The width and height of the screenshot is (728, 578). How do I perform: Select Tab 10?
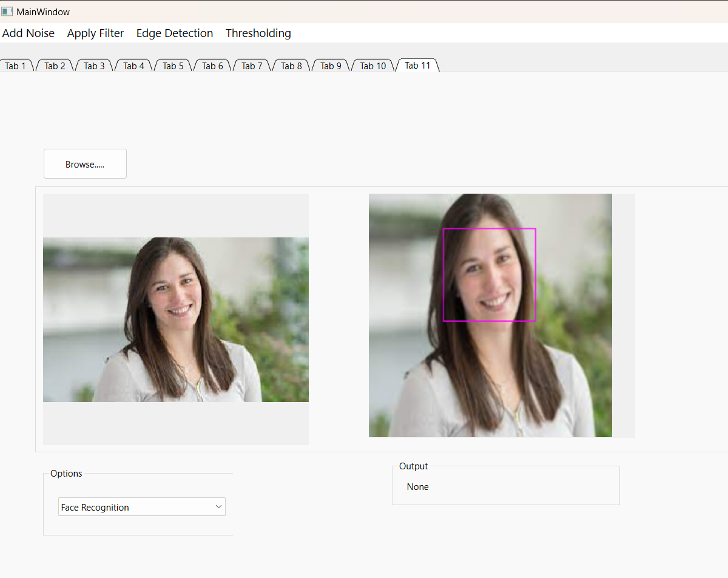[x=372, y=66]
